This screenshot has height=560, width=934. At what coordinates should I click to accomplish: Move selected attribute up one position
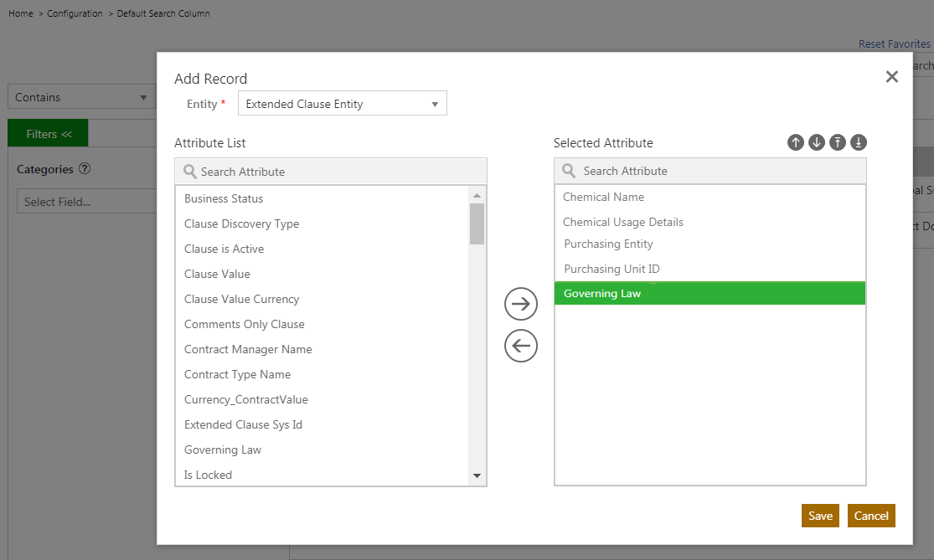click(x=795, y=142)
